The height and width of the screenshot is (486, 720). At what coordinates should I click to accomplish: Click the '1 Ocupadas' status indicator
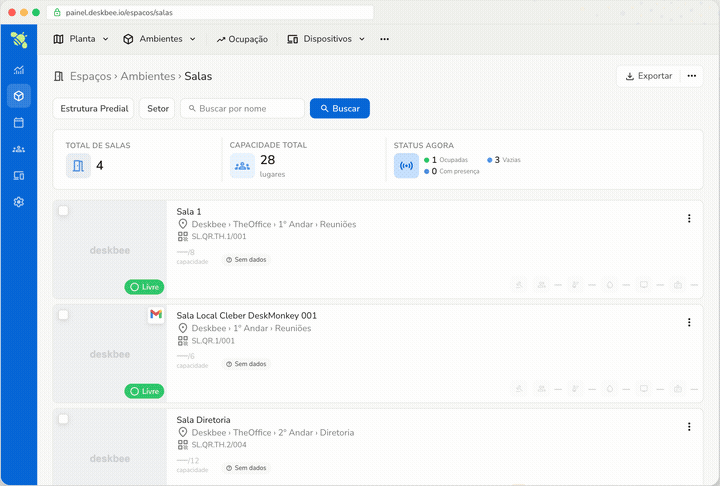coord(446,160)
